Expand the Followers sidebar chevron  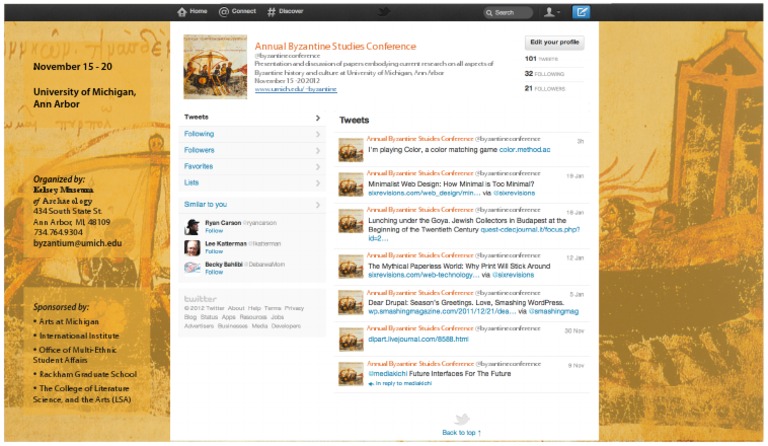point(318,151)
